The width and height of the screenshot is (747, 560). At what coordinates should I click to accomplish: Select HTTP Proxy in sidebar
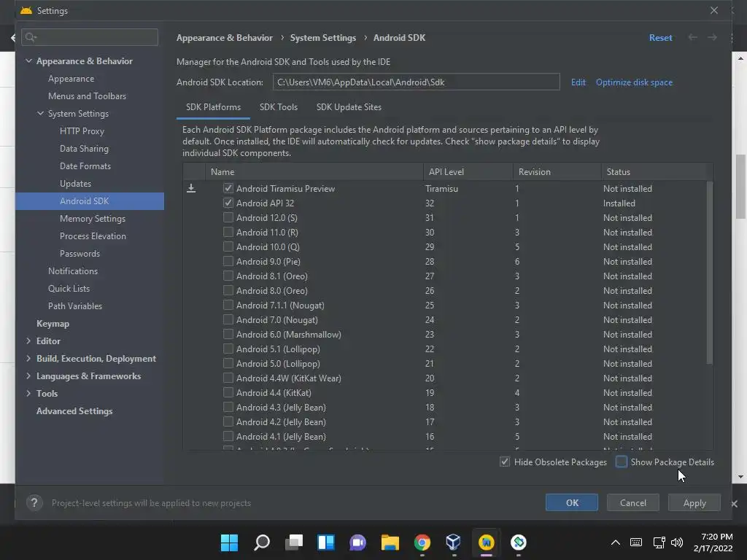pos(82,131)
